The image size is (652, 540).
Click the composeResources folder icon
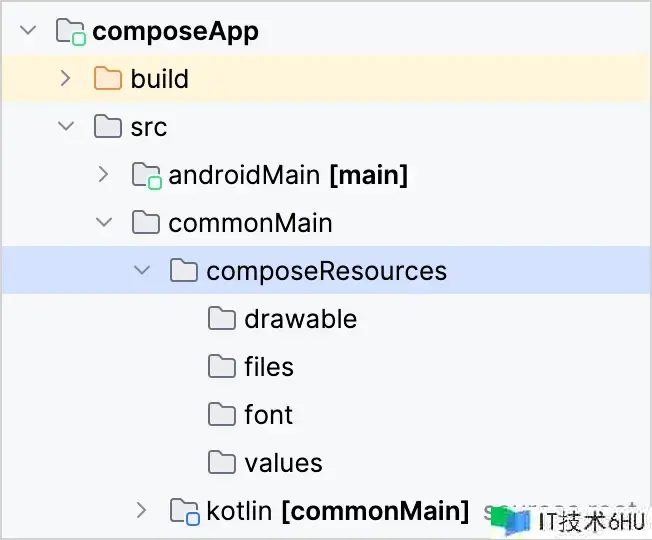[x=184, y=271]
